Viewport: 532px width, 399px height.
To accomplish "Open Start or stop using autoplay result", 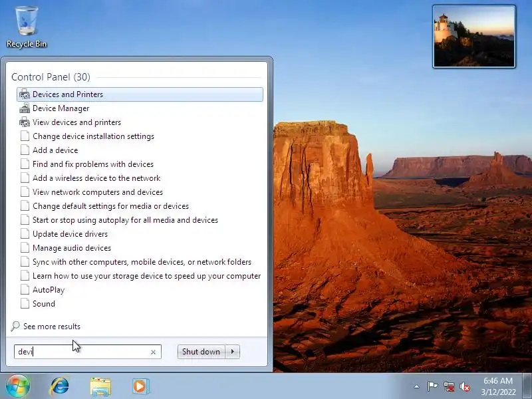I will point(140,220).
